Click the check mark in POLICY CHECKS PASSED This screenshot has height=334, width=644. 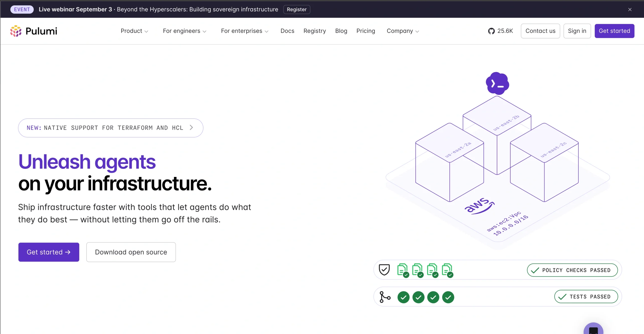535,270
